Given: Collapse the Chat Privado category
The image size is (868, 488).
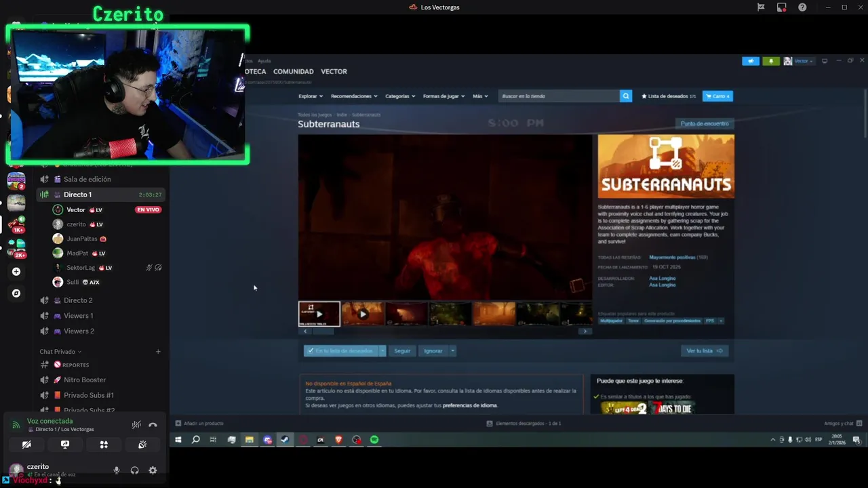Looking at the screenshot, I should [x=60, y=352].
